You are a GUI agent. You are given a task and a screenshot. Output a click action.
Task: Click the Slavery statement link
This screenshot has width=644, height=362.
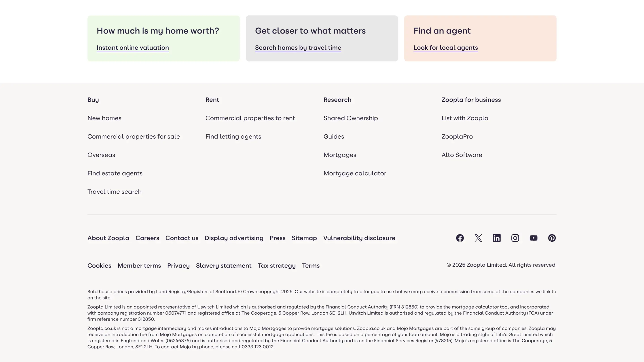(224, 265)
